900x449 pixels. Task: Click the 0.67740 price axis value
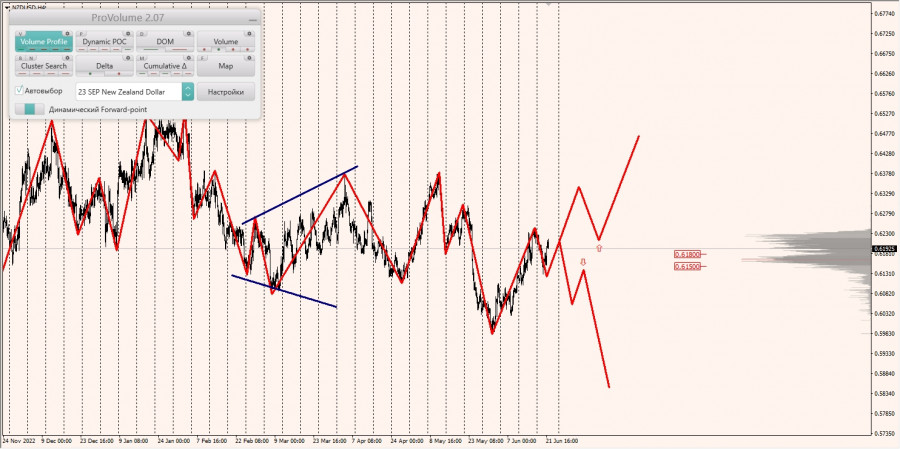(x=885, y=14)
